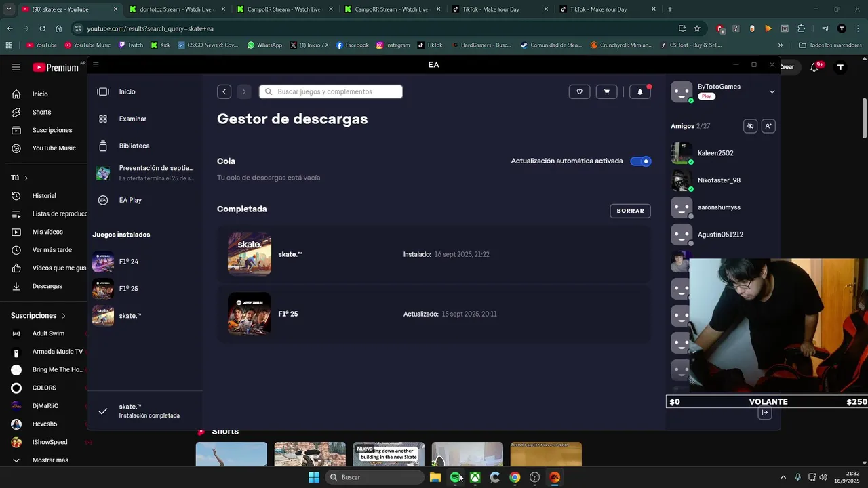This screenshot has height=488, width=868.
Task: Hide friends list with eye-slash icon
Action: pos(750,126)
